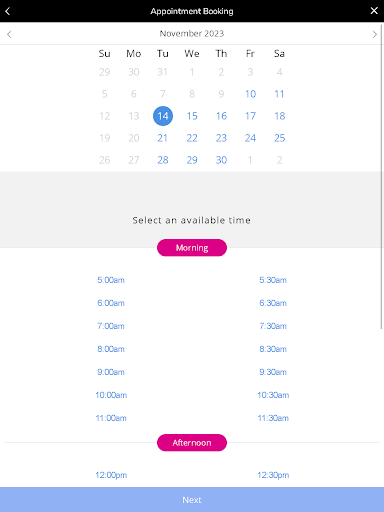Click the vertical scrollbar on right edge
Screen dimensions: 384x512
point(382,176)
